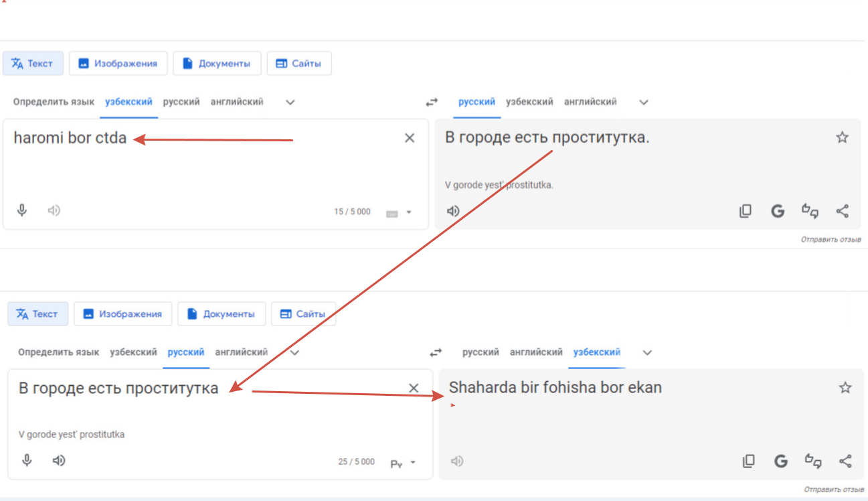This screenshot has width=868, height=501.
Task: Click upper 'Отправить отзыв' link
Action: (x=831, y=239)
